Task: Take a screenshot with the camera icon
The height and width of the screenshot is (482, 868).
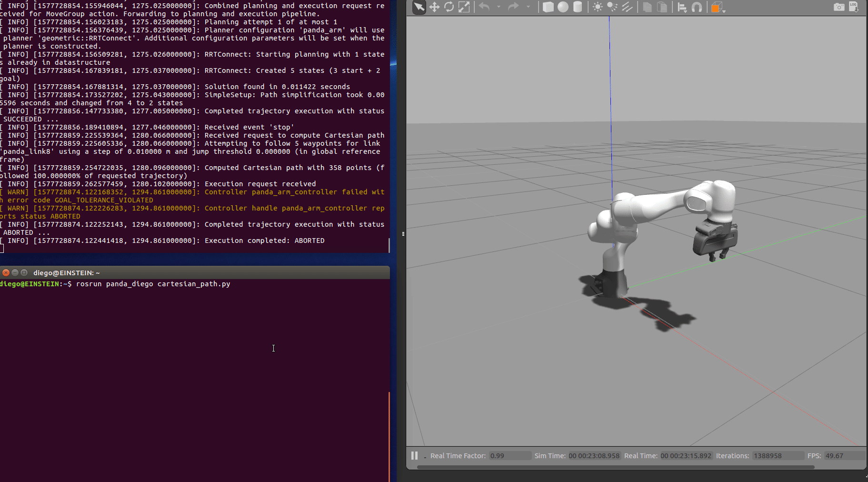Action: click(x=839, y=7)
